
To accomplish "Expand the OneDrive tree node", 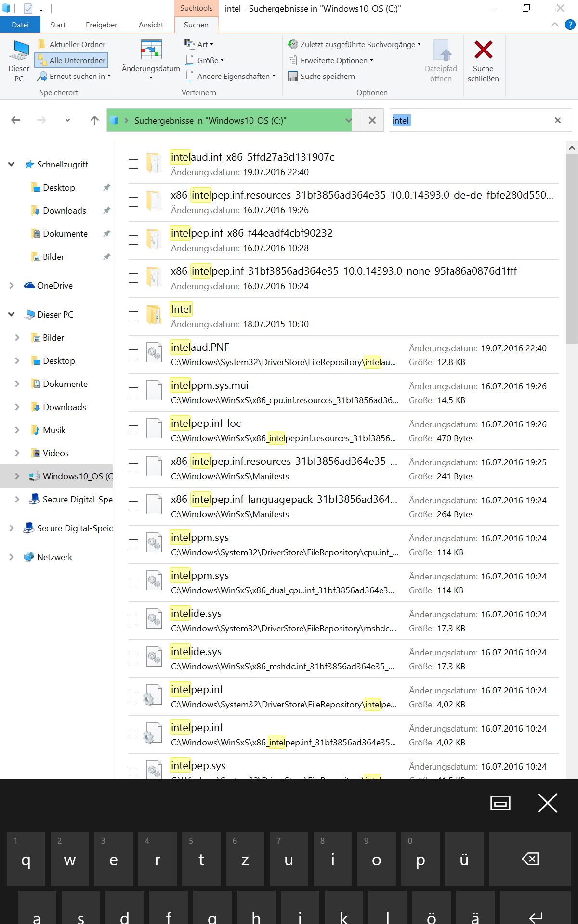I will [12, 285].
